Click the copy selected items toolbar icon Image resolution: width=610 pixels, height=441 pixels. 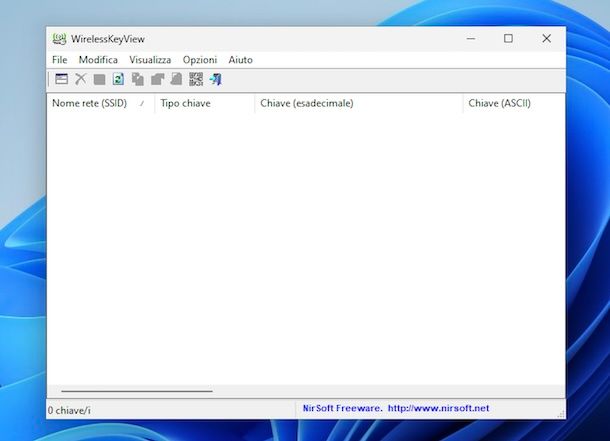[x=138, y=79]
